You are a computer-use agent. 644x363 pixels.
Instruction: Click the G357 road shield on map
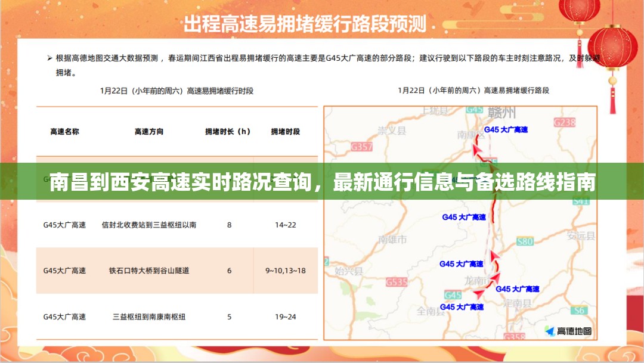click(362, 146)
